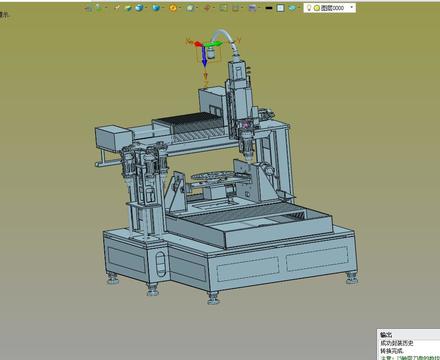440x360 pixels.
Task: Click the green cube icon in toolbar
Action: pyautogui.click(x=128, y=8)
